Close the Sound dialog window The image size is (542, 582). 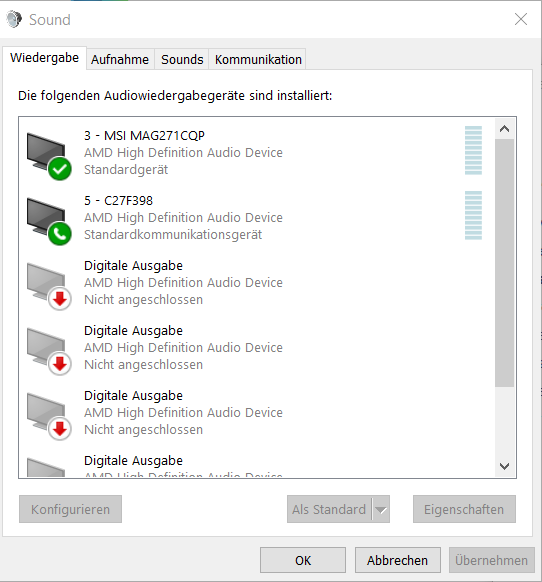(521, 19)
